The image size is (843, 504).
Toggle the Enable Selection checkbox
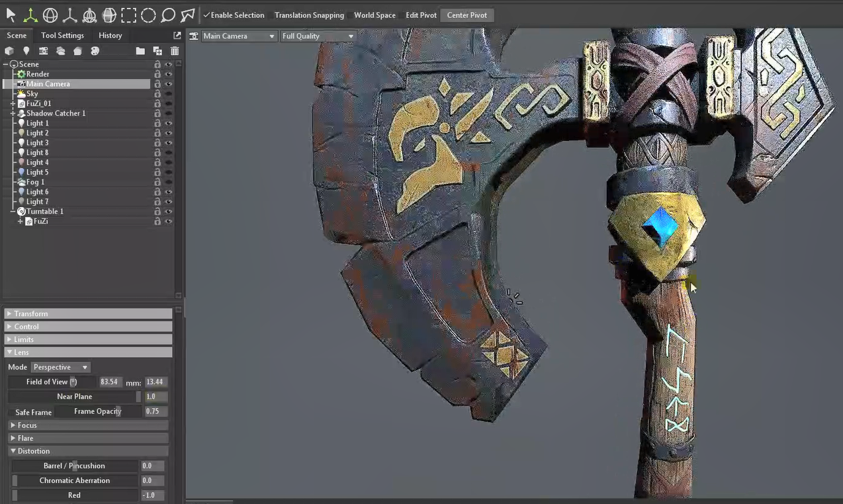pos(207,15)
